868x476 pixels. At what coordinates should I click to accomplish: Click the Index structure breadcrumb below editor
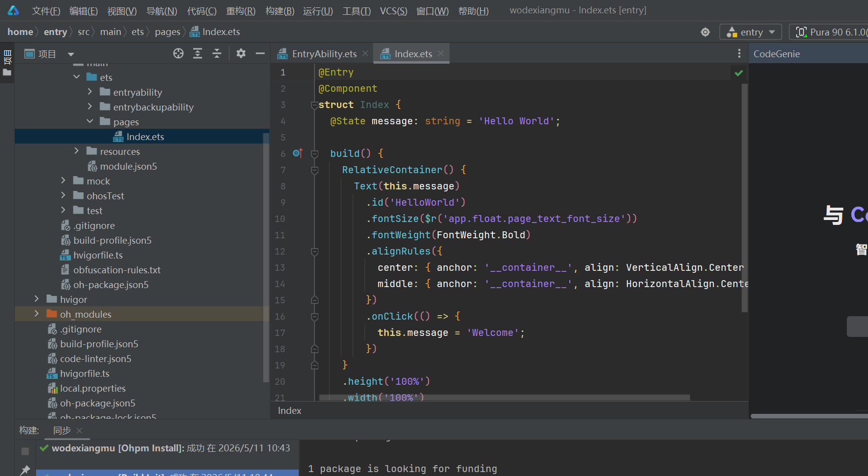289,410
